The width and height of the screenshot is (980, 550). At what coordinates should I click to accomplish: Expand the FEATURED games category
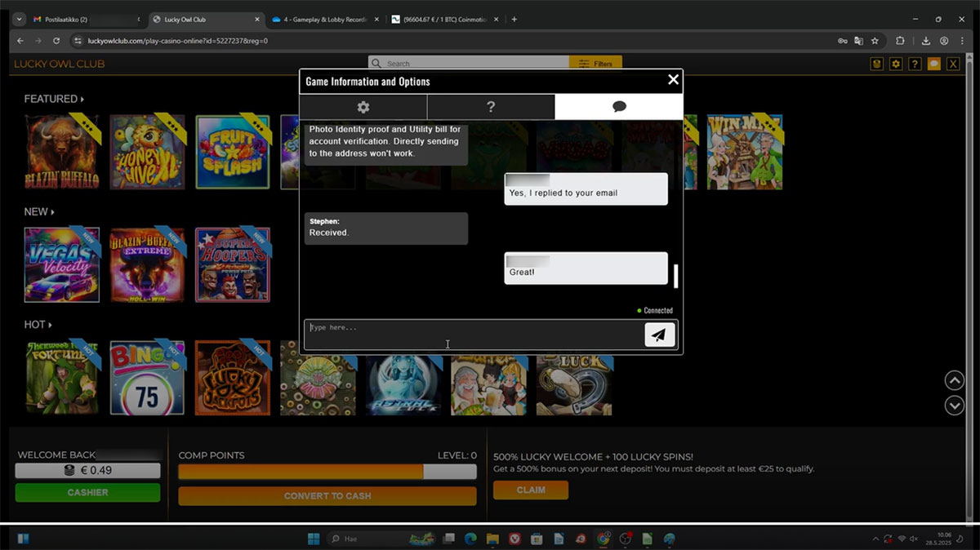pyautogui.click(x=54, y=99)
